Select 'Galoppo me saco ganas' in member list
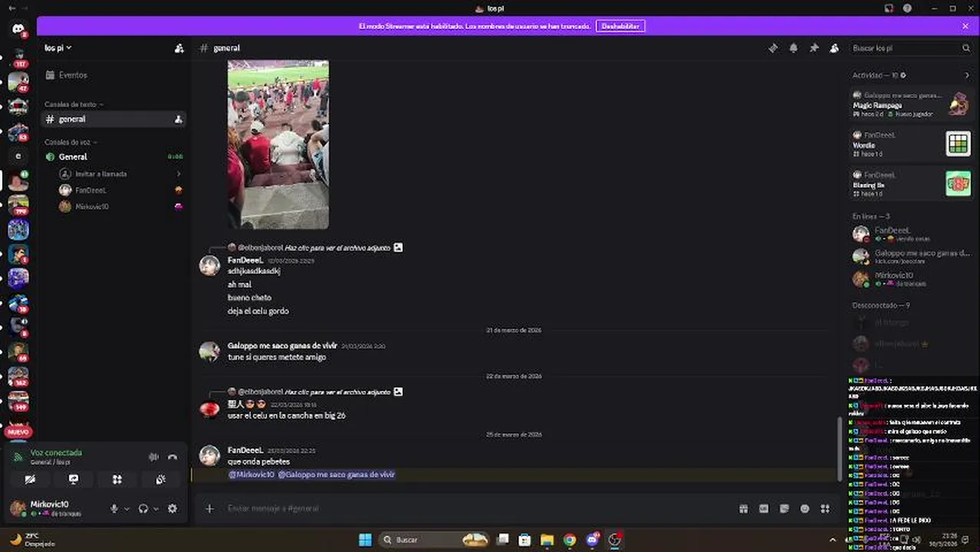980x552 pixels. coord(912,257)
